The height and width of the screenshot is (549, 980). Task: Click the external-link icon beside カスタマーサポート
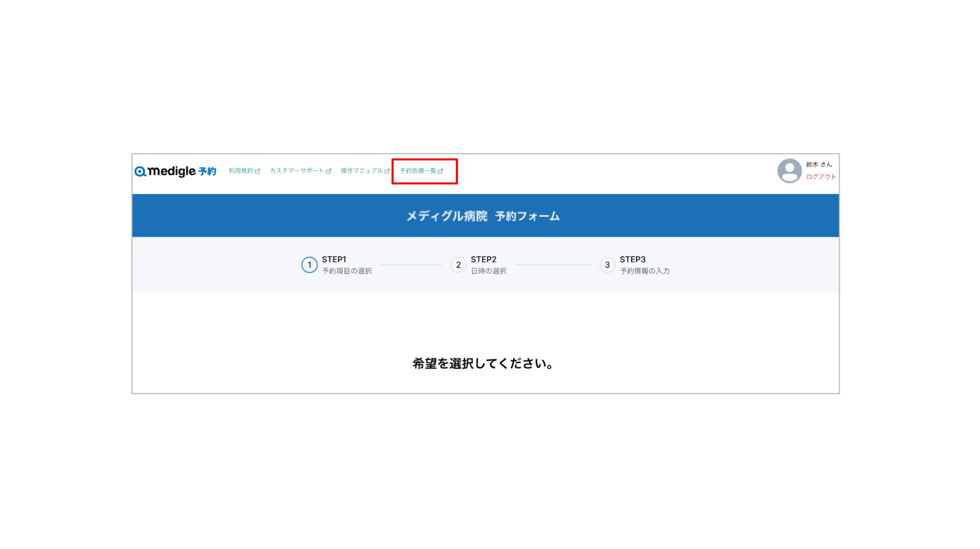pyautogui.click(x=328, y=172)
